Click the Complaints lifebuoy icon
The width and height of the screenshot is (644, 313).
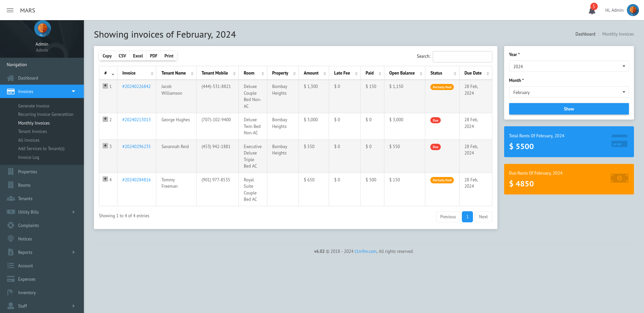pos(11,225)
